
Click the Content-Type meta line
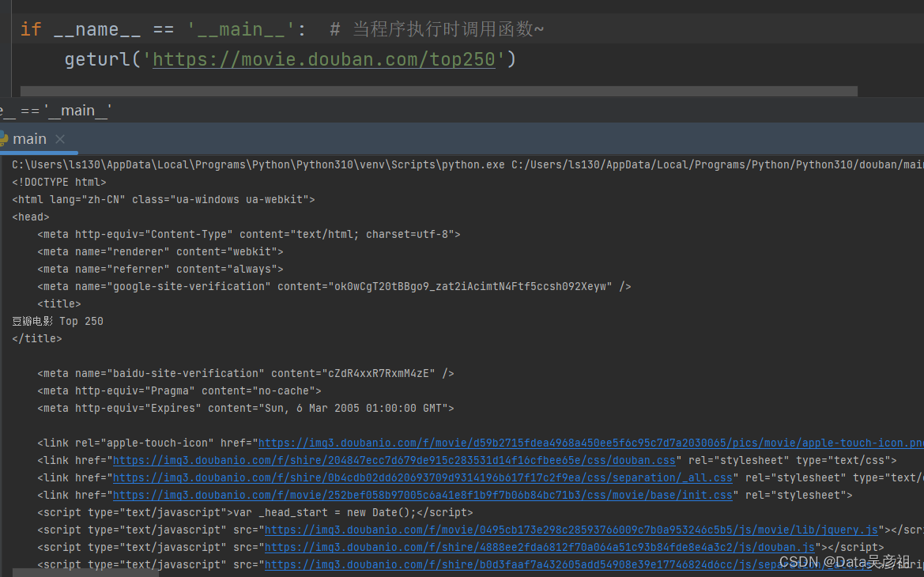(x=249, y=234)
